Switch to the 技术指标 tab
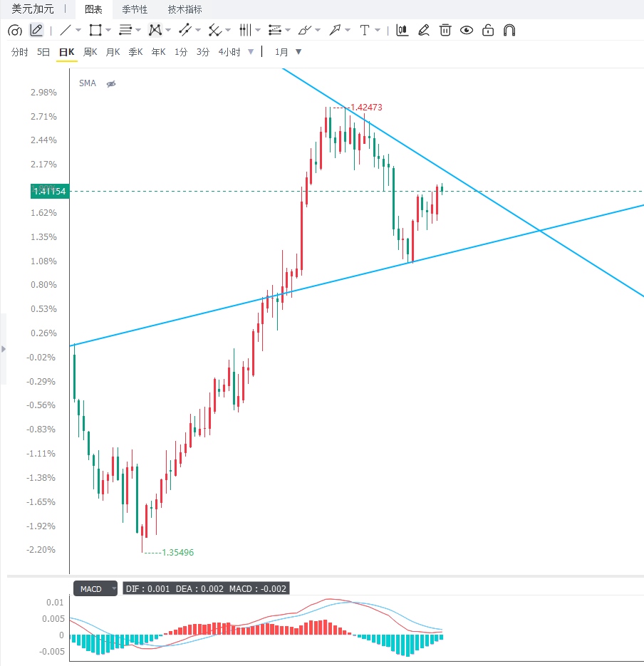 pos(185,9)
